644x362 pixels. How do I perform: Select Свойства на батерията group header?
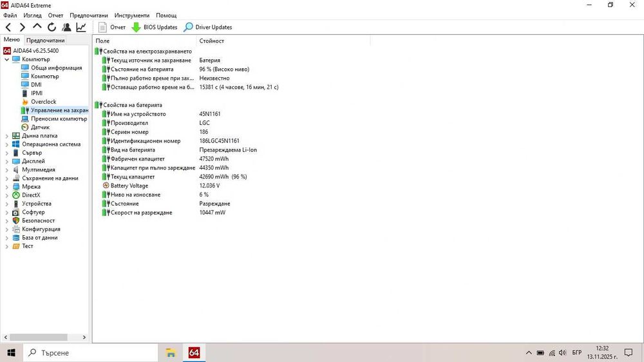(129, 105)
